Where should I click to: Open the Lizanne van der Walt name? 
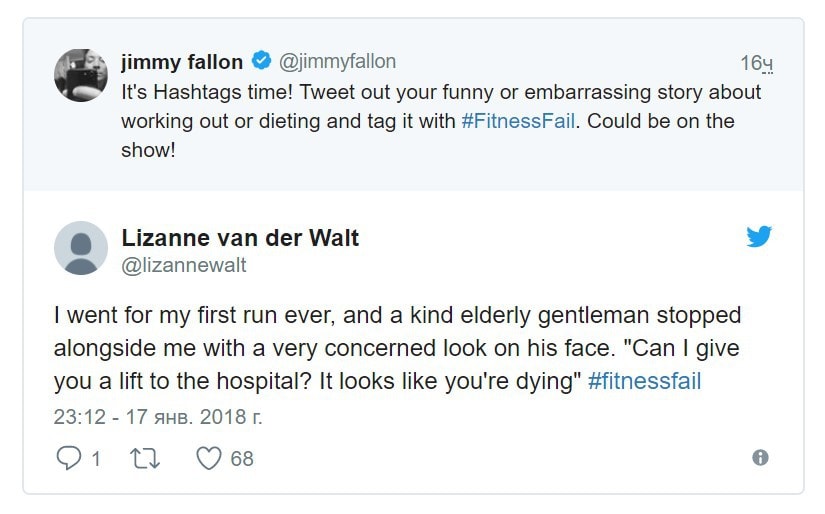click(x=240, y=238)
